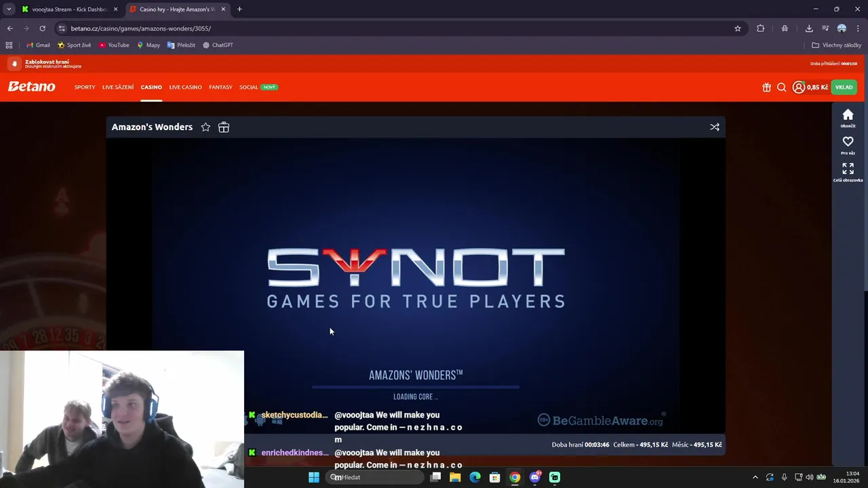The image size is (868, 488).
Task: Switch to Celá obrazovka fullscreen
Action: click(x=848, y=172)
